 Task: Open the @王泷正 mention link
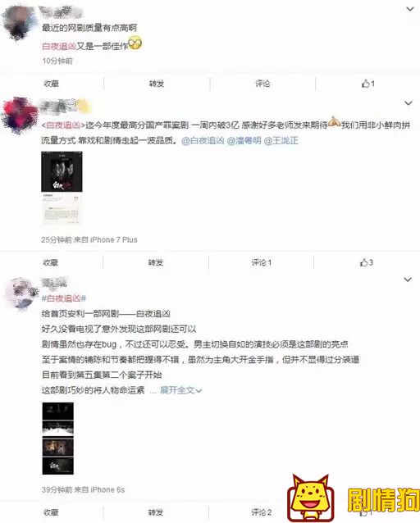(281, 140)
